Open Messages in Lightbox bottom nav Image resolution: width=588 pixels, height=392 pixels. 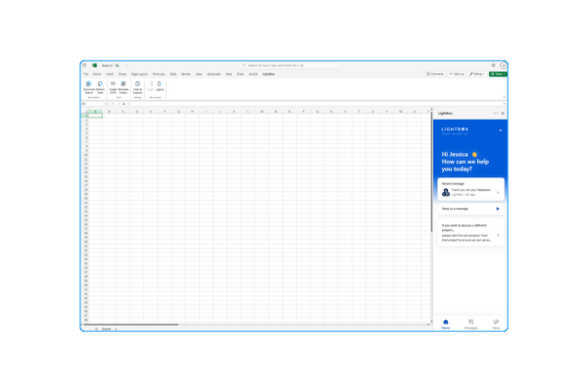pyautogui.click(x=470, y=323)
